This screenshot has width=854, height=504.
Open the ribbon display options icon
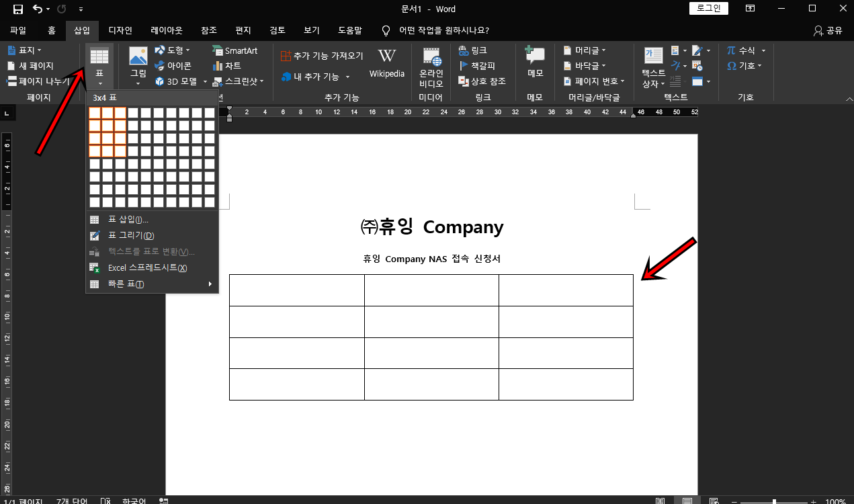click(x=751, y=9)
